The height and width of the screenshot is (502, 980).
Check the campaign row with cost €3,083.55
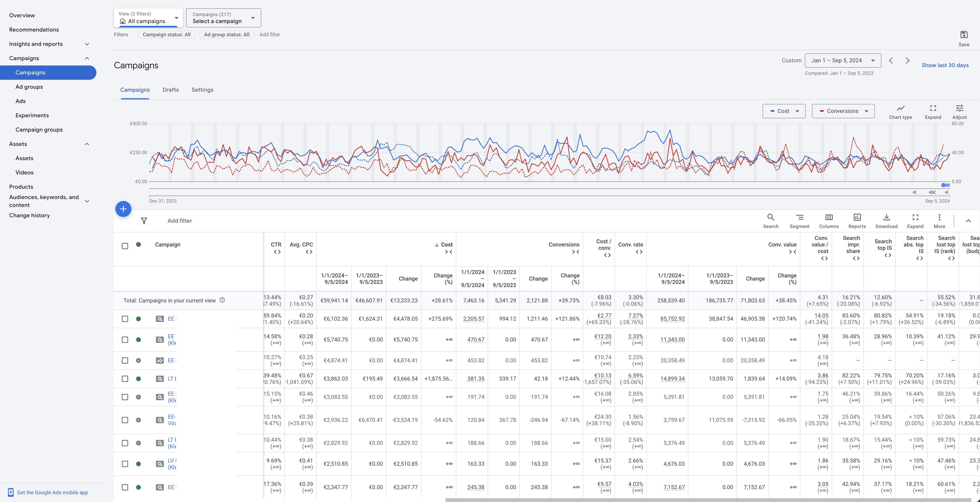coord(125,397)
